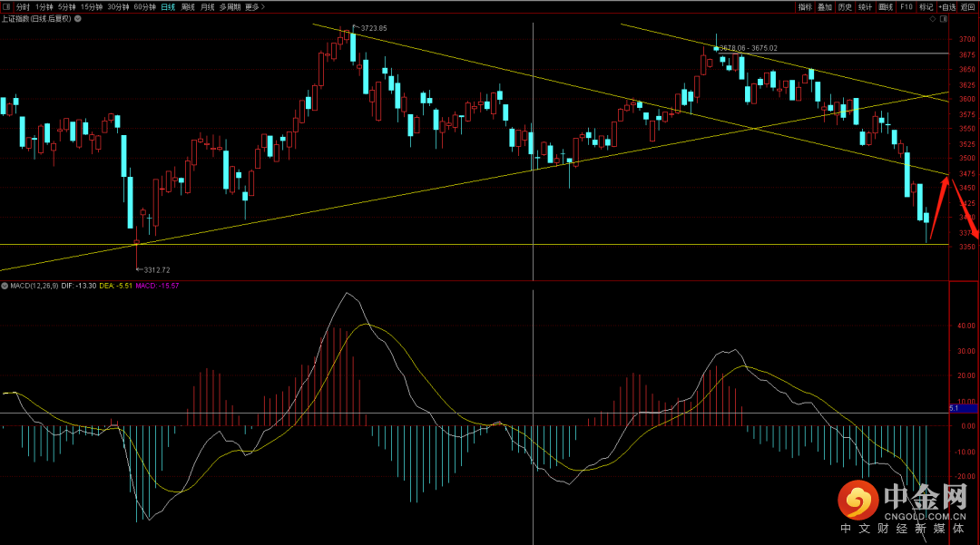Open the 画线 drawing tools
Viewport: 980px width, 545px height.
pos(886,6)
